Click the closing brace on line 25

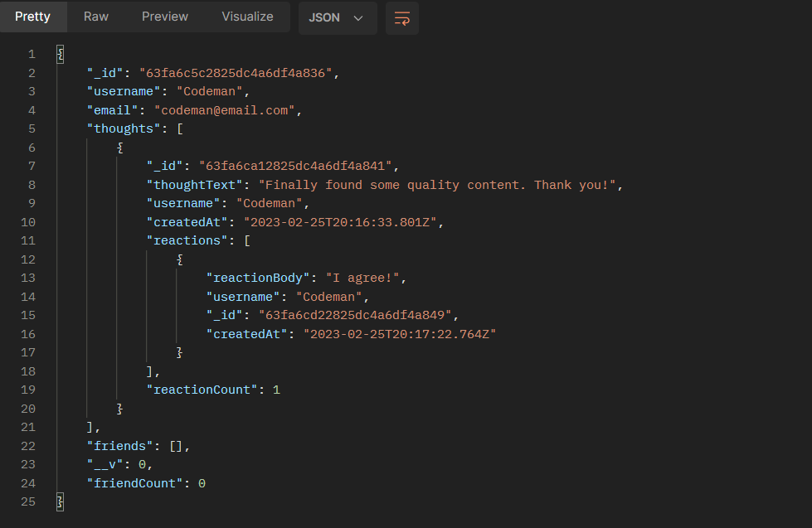point(60,501)
